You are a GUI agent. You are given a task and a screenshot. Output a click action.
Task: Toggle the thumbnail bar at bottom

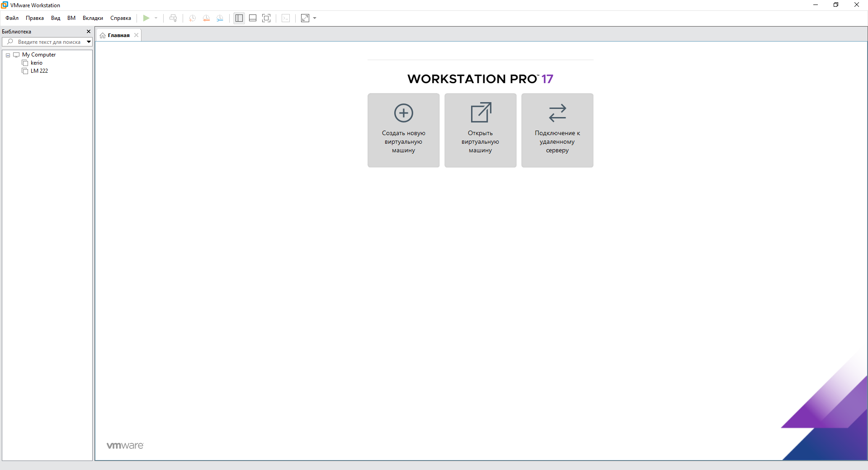(253, 18)
